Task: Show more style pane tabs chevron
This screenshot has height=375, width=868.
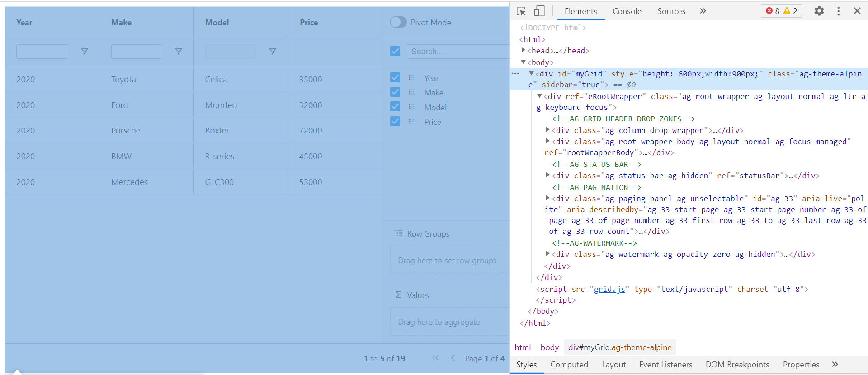Action: 835,364
